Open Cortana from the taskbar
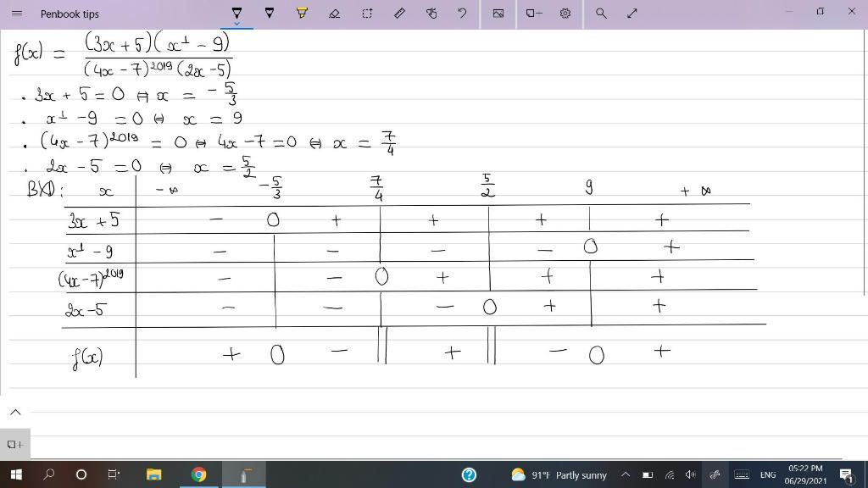The width and height of the screenshot is (868, 488). click(x=81, y=474)
